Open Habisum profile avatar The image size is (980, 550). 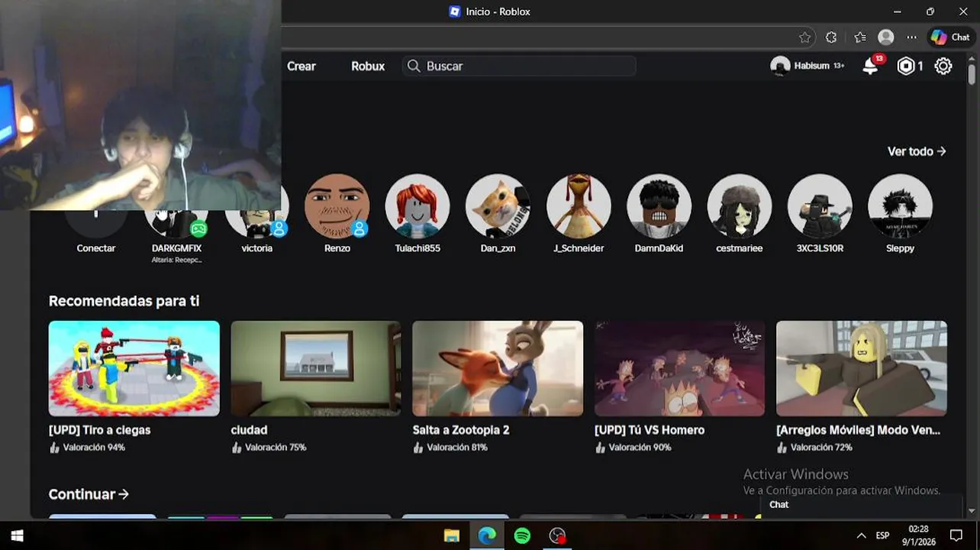(780, 66)
